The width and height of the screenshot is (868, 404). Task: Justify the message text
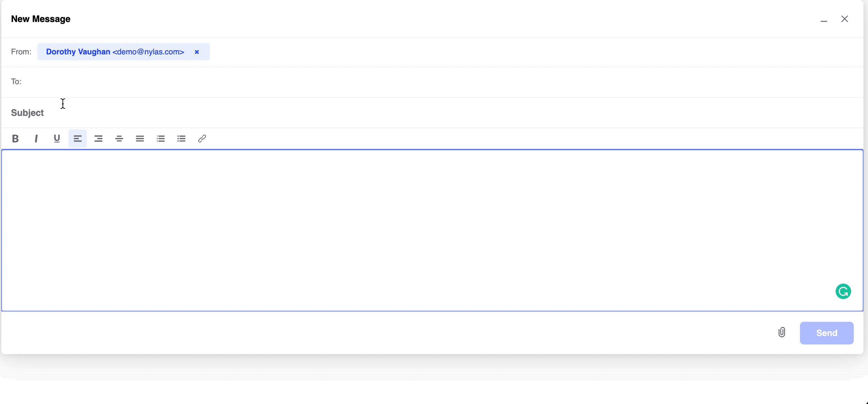pyautogui.click(x=140, y=138)
